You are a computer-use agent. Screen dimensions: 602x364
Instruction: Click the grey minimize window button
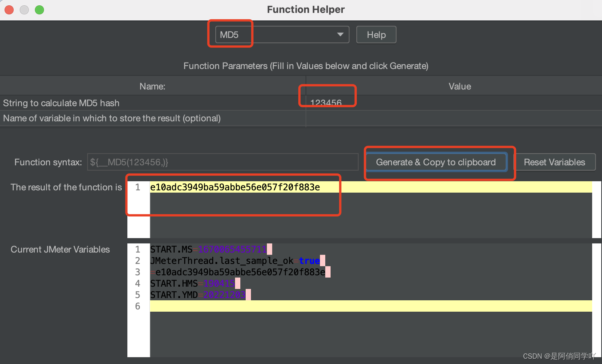pos(24,10)
